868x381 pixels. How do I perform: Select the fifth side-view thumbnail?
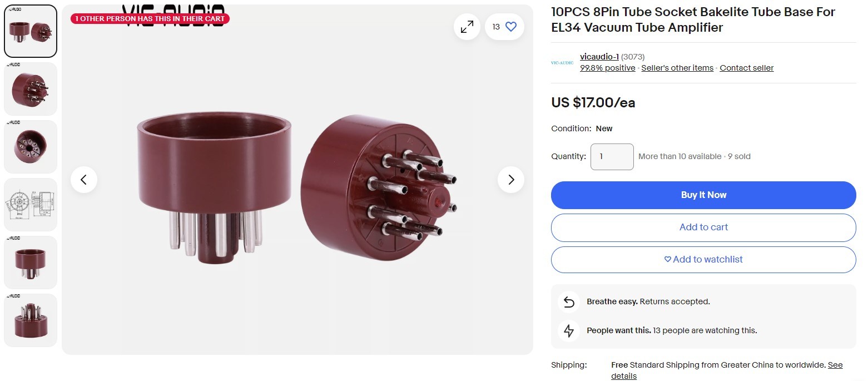coord(31,263)
